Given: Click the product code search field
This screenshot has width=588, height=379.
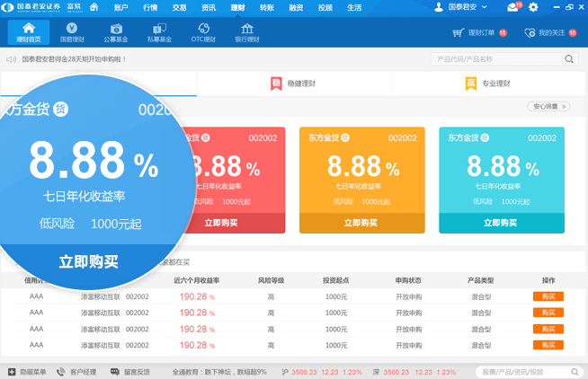Looking at the screenshot, I should coord(494,60).
